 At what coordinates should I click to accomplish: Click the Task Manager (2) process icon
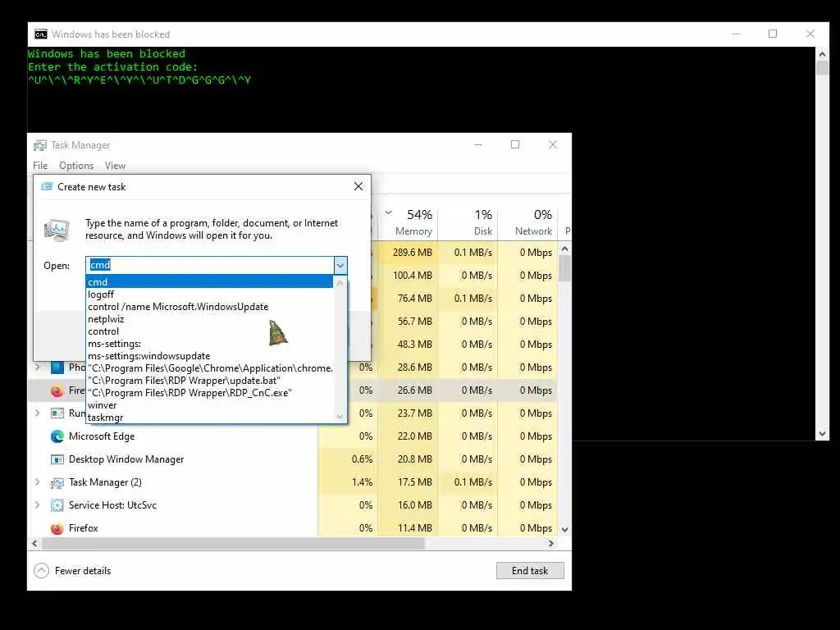point(57,482)
